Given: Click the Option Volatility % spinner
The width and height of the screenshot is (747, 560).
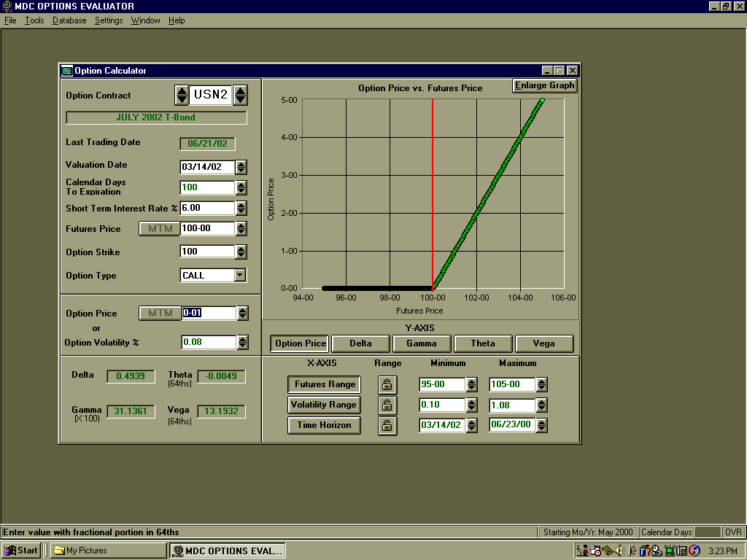Looking at the screenshot, I should coord(241,342).
